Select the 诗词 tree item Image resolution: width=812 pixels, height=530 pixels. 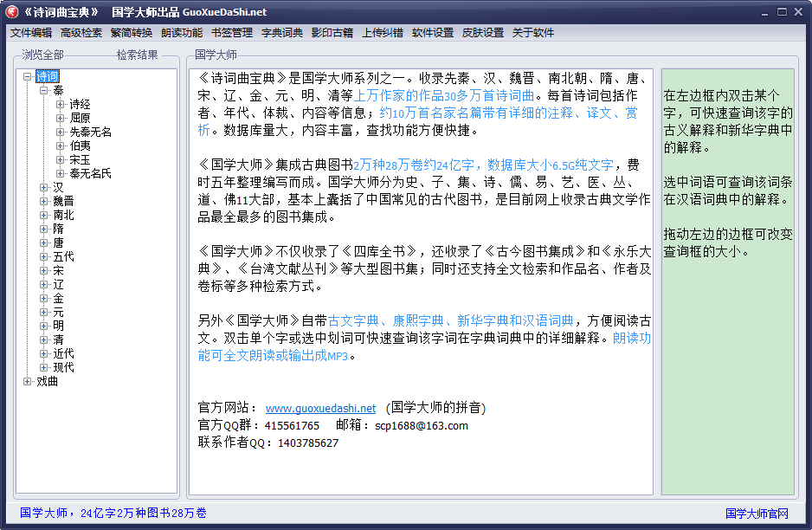tap(47, 77)
